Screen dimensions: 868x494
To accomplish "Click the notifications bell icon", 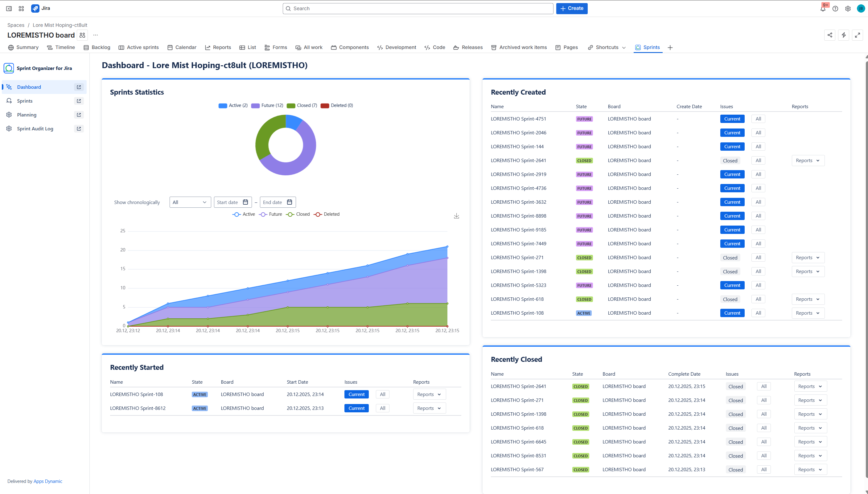I will [x=822, y=9].
